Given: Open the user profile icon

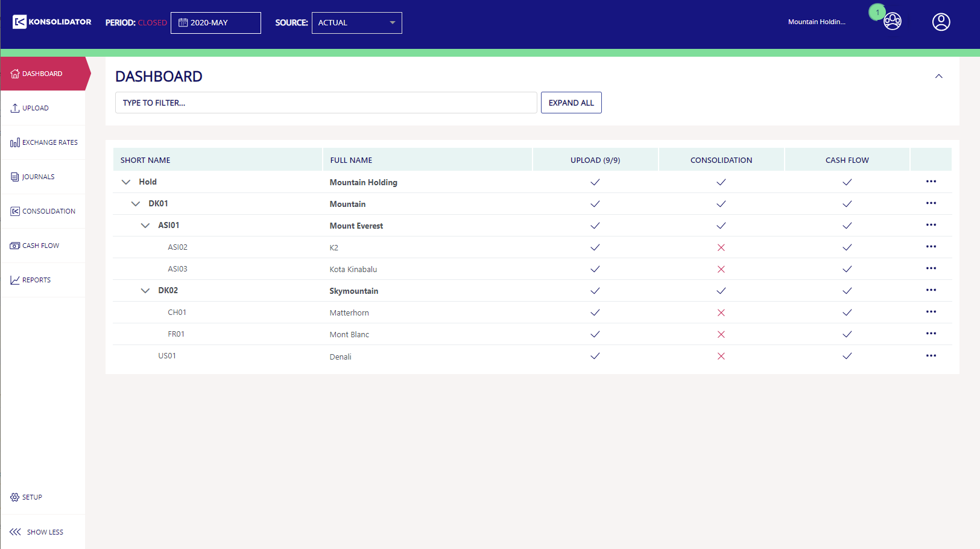Looking at the screenshot, I should click(x=940, y=22).
